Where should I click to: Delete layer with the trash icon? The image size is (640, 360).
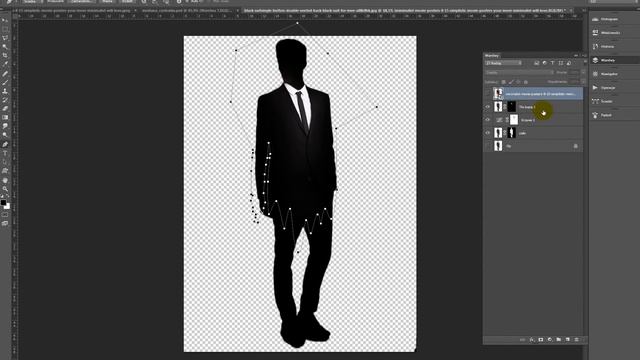[x=576, y=340]
